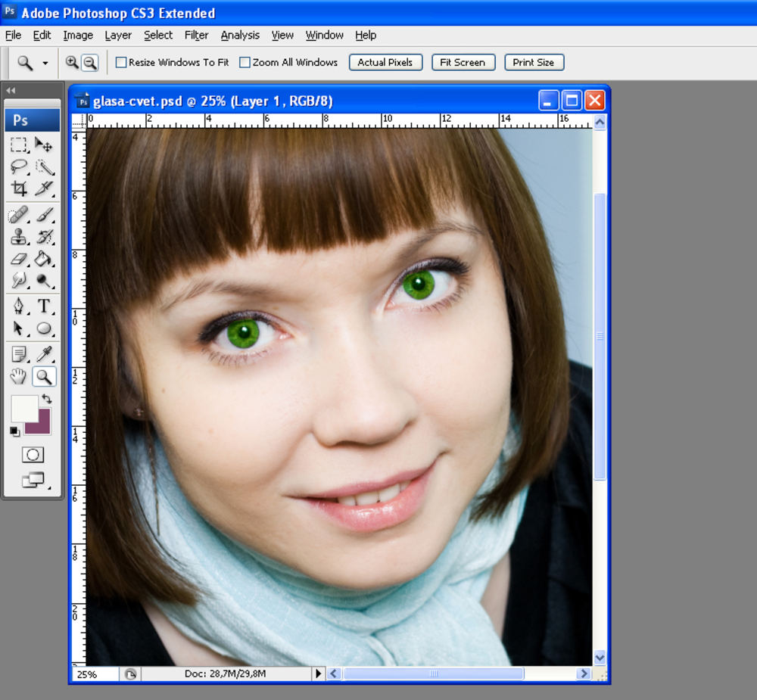Enable Resize Windows To Fit checkbox
The width and height of the screenshot is (757, 700).
(121, 63)
